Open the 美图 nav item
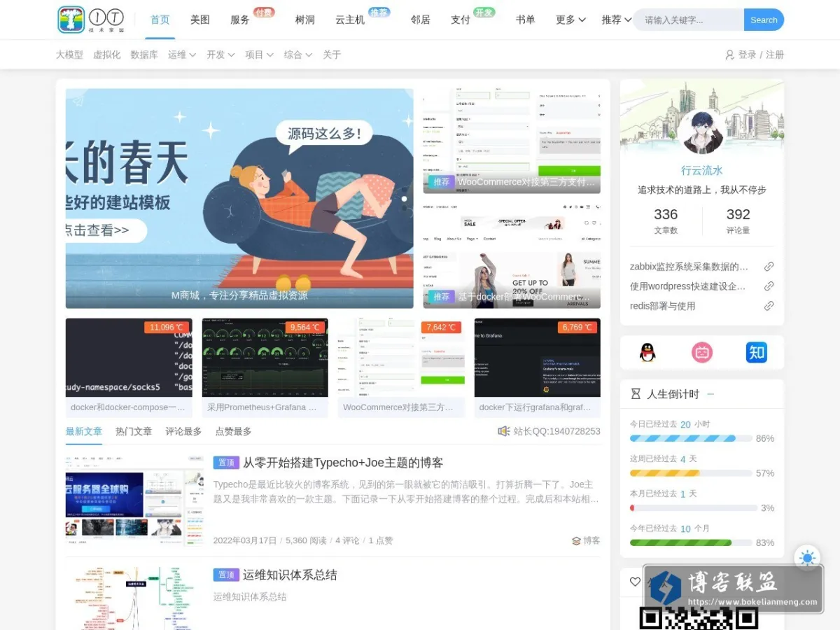 coord(200,20)
